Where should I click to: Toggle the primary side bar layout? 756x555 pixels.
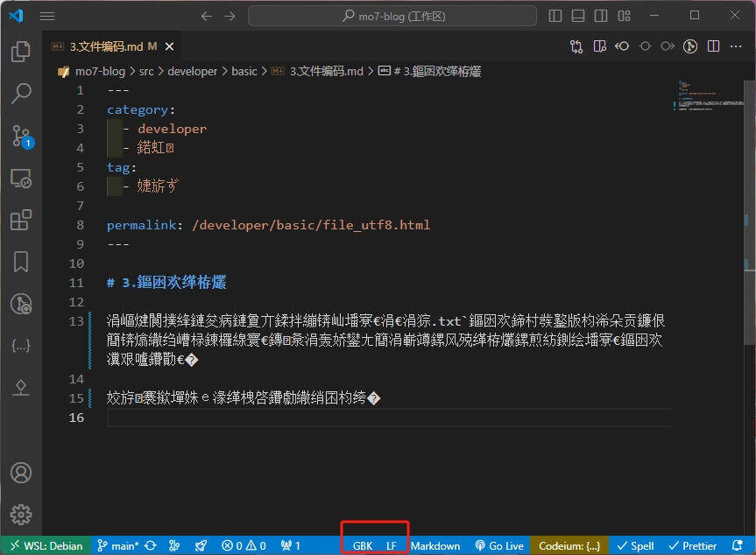coord(555,16)
